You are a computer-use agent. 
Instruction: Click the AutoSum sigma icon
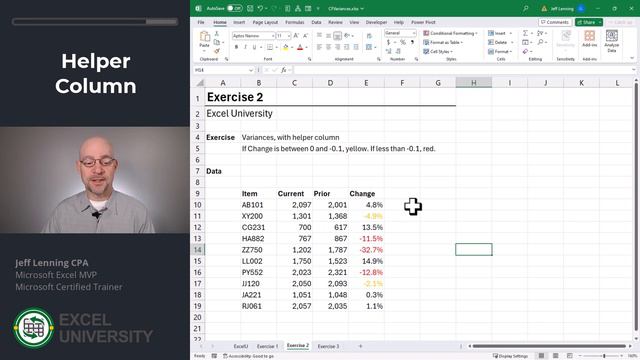click(525, 33)
